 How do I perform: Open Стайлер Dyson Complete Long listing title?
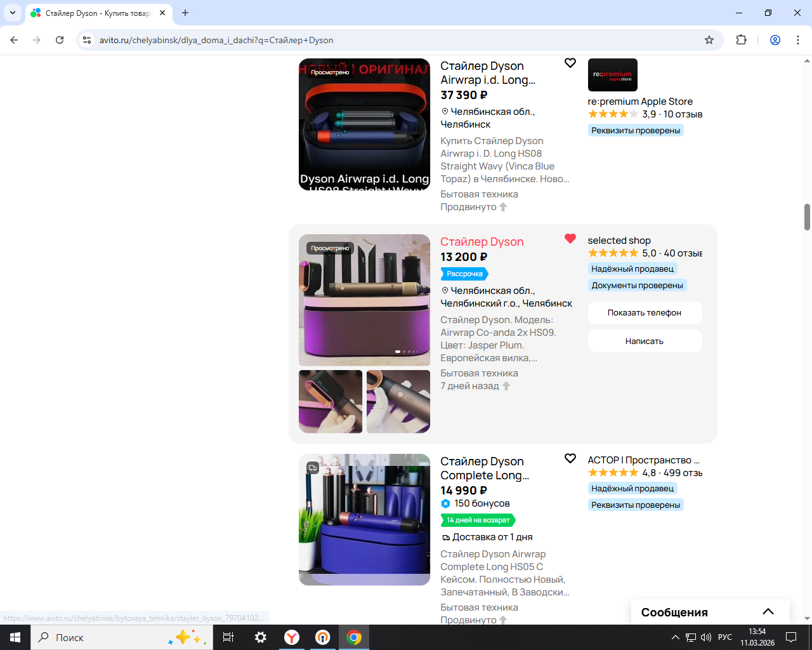point(485,468)
